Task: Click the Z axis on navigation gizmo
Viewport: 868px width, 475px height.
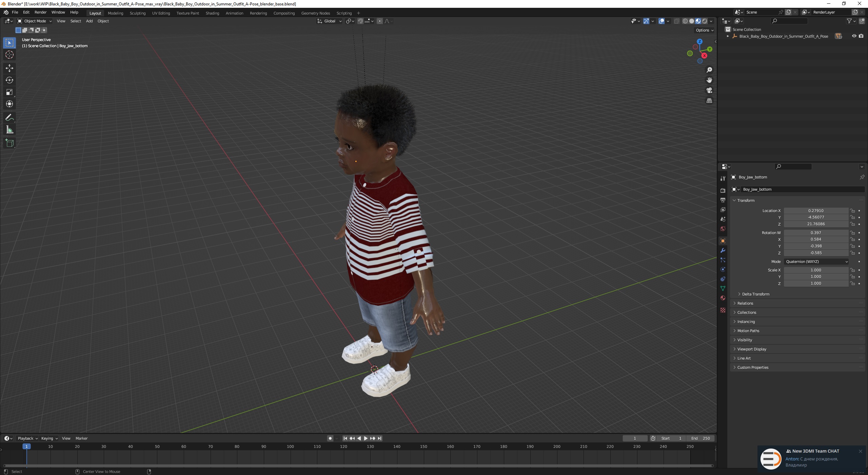Action: click(x=699, y=41)
